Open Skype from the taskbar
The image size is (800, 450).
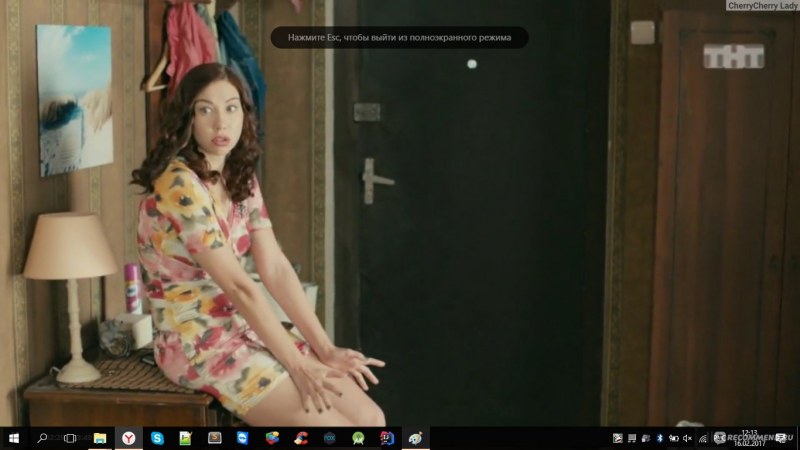[x=157, y=438]
